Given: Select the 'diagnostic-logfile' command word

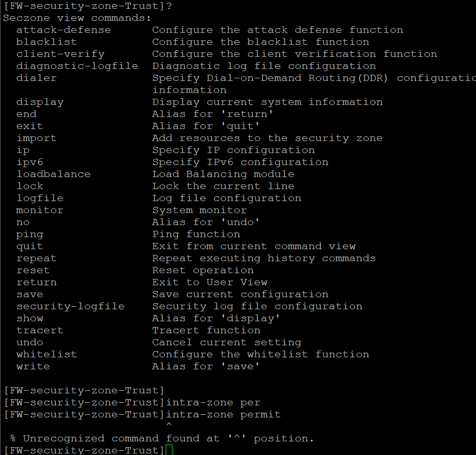Looking at the screenshot, I should click(77, 66).
